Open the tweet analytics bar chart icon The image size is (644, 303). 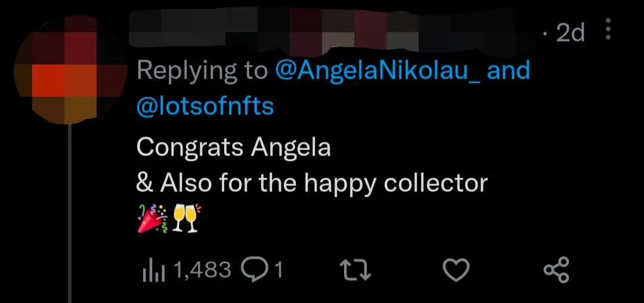(154, 270)
